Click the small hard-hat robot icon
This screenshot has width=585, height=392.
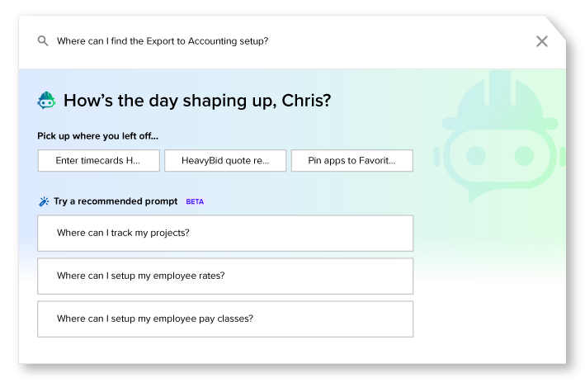point(47,101)
